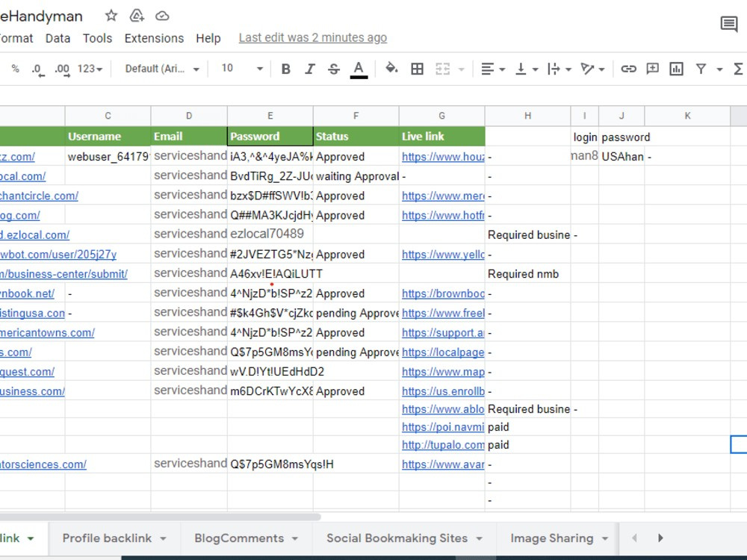
Task: Select the wV.D!Yt!UEdHdD2 password cell
Action: (270, 371)
